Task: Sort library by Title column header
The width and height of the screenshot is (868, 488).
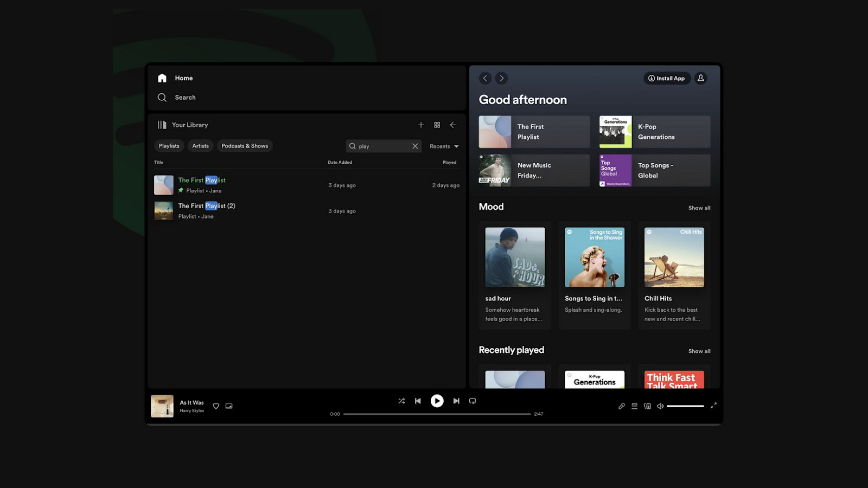Action: tap(158, 162)
